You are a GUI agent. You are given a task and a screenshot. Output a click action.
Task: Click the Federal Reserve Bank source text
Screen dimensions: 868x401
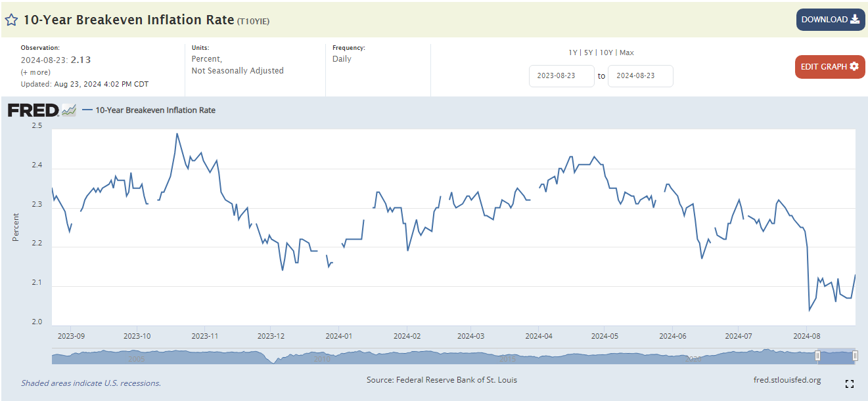point(441,380)
